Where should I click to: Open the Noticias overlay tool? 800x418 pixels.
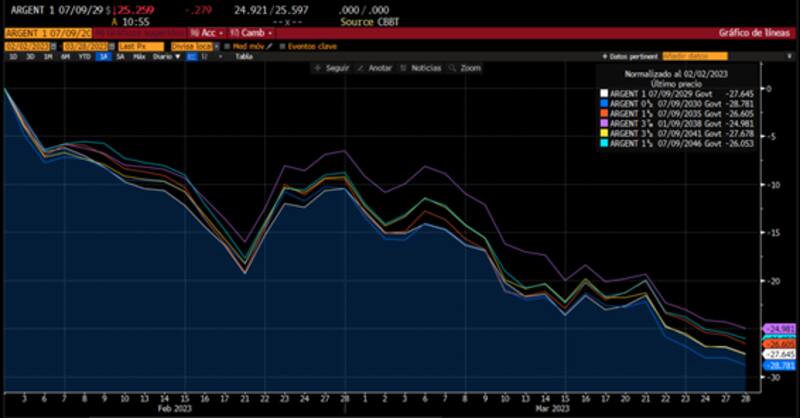point(423,68)
